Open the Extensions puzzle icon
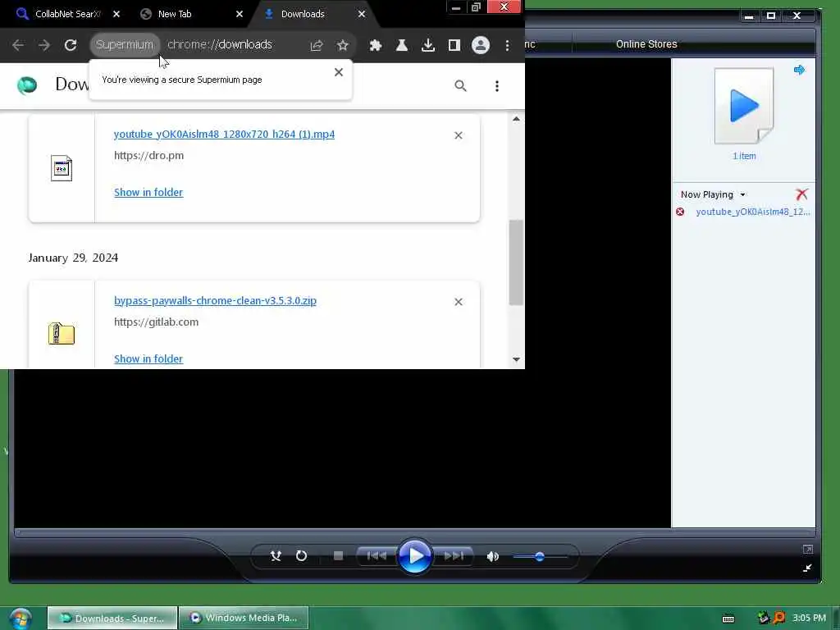The height and width of the screenshot is (630, 840). point(376,46)
